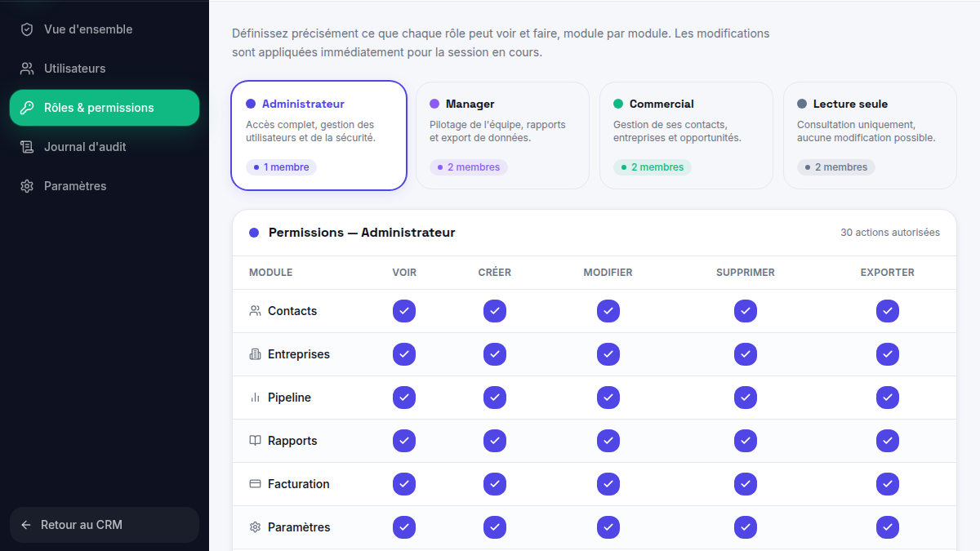Screen dimensions: 980x551
Task: Toggle Créer permission for Rapports
Action: pyautogui.click(x=495, y=441)
